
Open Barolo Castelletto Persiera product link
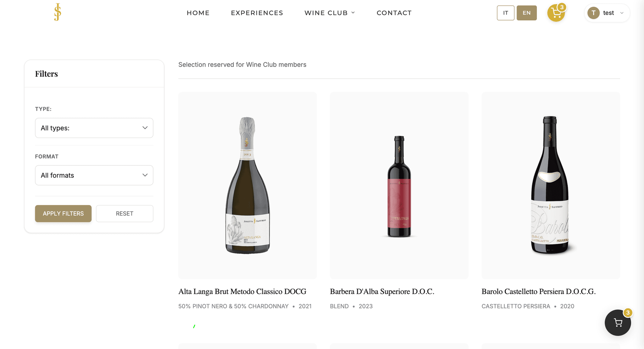pyautogui.click(x=538, y=291)
